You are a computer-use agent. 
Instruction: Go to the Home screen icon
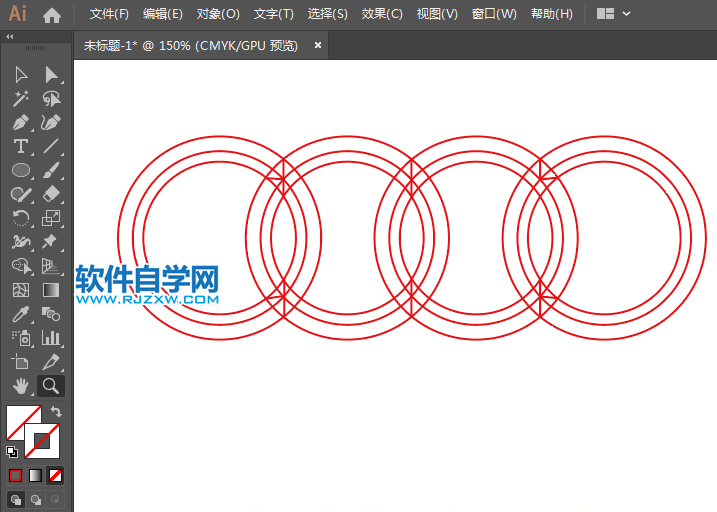tap(52, 15)
